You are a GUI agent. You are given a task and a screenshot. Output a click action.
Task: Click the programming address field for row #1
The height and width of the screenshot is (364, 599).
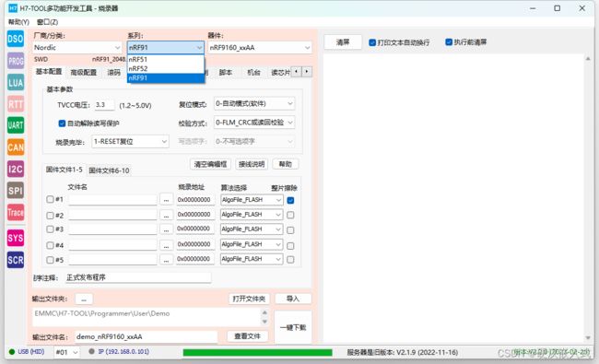tap(194, 200)
